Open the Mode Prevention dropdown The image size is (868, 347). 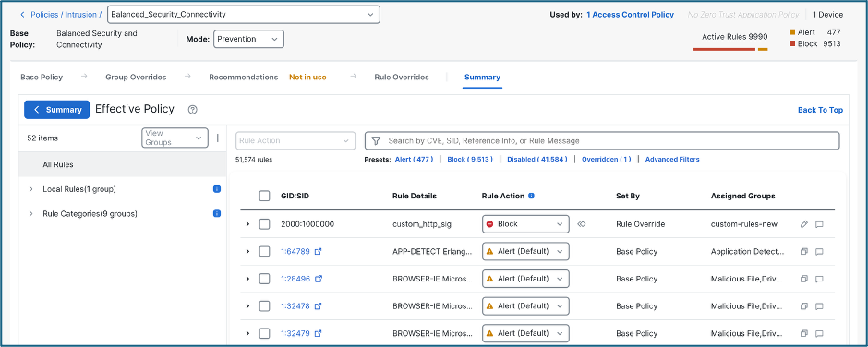[x=248, y=39]
